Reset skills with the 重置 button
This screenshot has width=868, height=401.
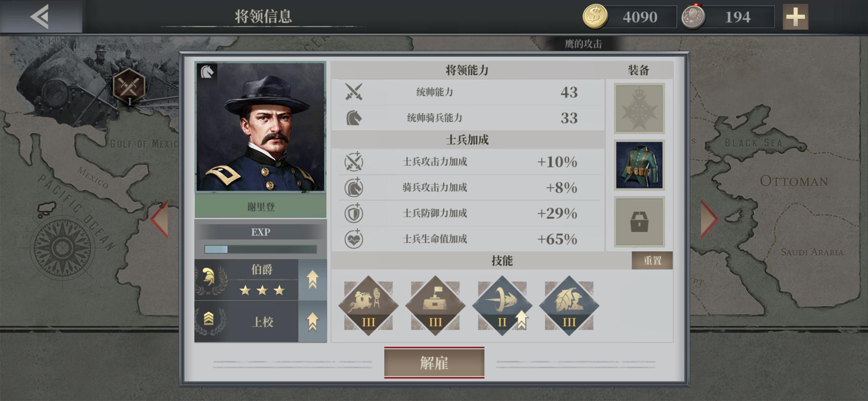click(652, 260)
